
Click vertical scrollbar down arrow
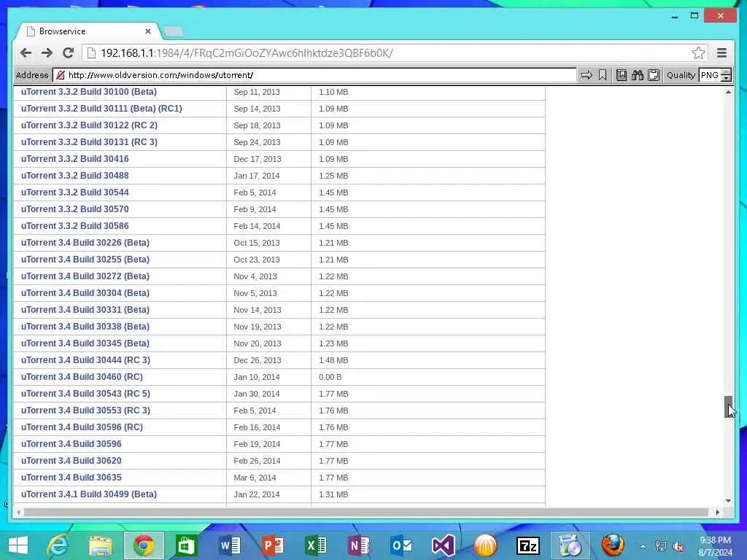[728, 500]
